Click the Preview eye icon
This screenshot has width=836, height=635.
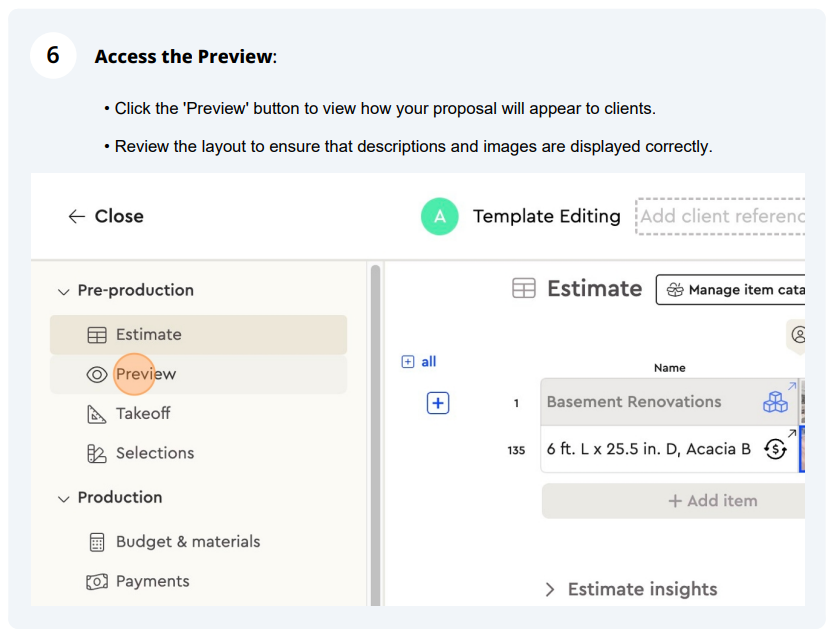(x=97, y=374)
